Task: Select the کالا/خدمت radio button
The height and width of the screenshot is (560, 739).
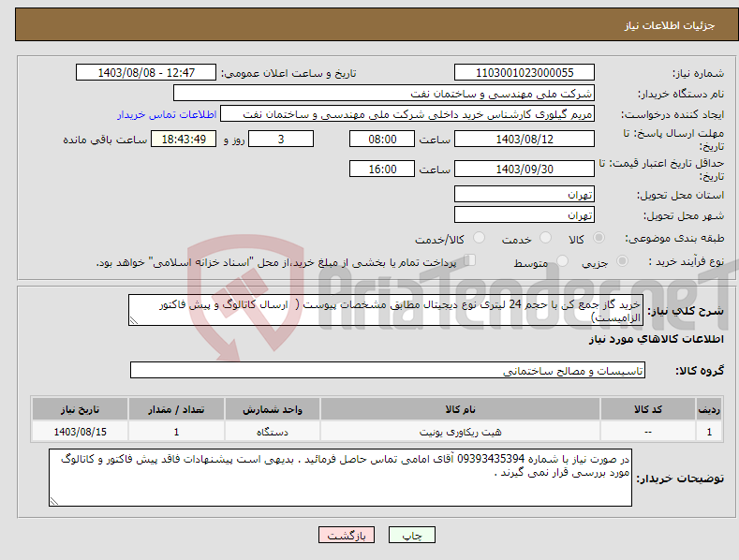Action: [x=479, y=238]
